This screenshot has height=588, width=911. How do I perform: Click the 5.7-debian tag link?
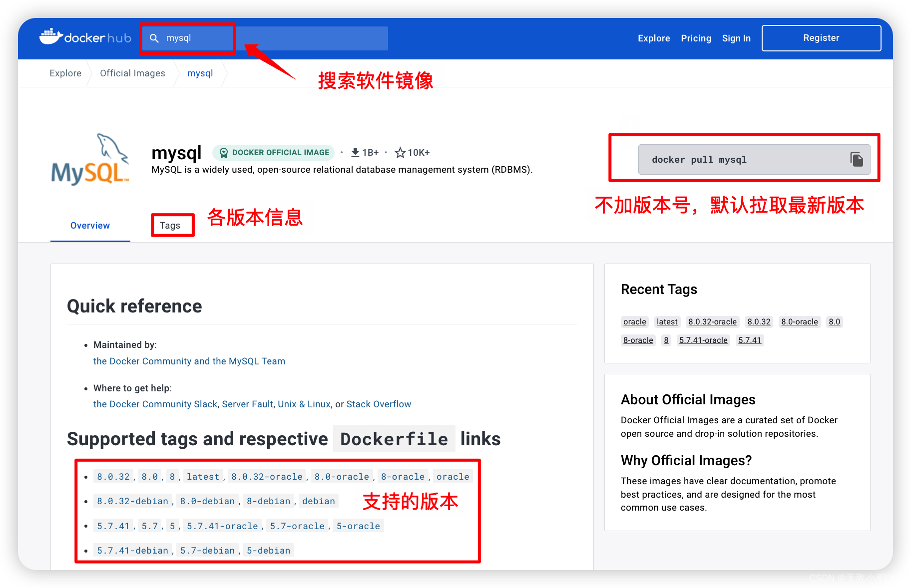pos(207,551)
